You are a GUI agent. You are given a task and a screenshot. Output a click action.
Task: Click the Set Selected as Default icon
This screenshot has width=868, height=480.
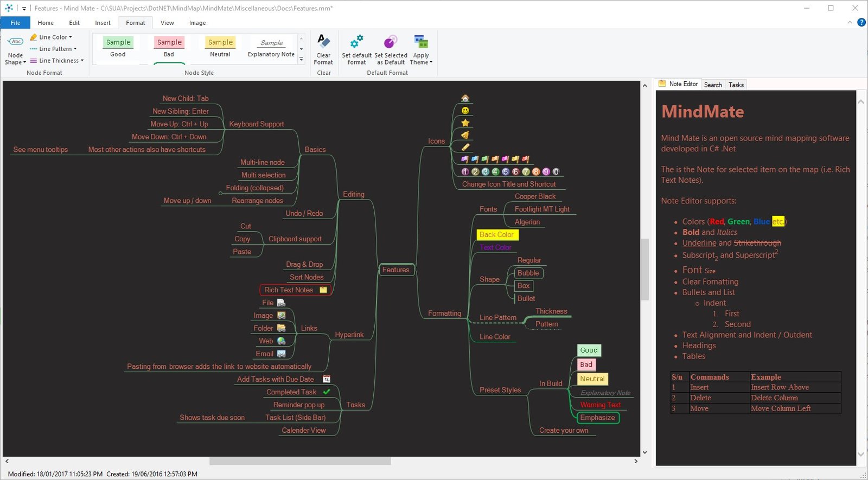coord(391,42)
